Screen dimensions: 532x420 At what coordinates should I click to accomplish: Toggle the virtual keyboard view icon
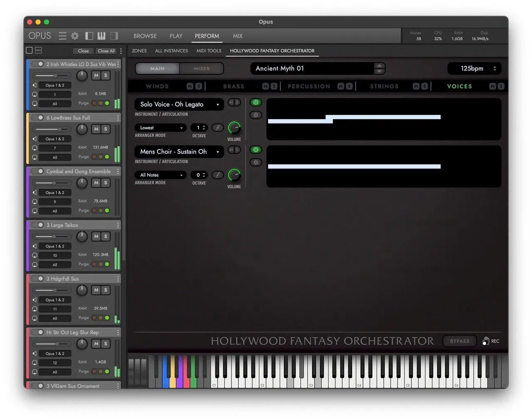point(102,35)
